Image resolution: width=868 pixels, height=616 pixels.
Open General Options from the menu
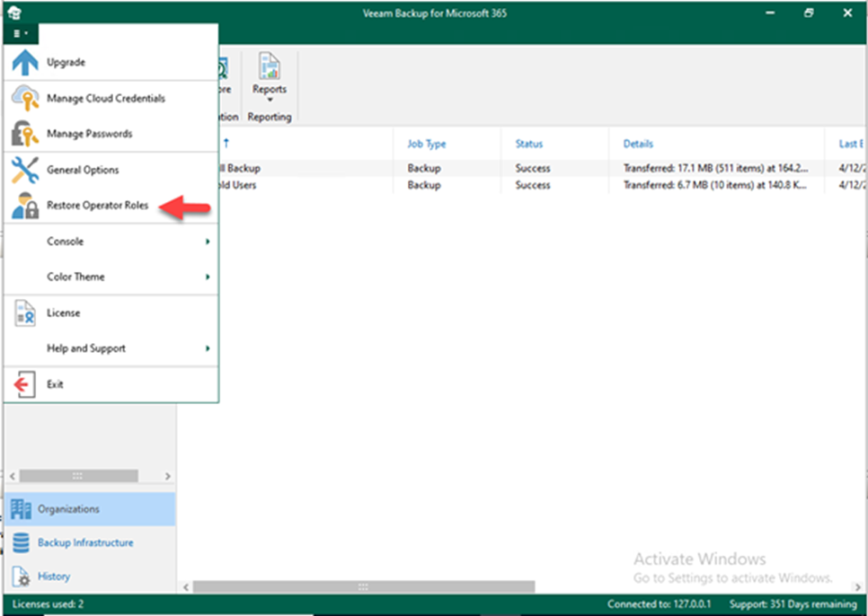tap(111, 170)
